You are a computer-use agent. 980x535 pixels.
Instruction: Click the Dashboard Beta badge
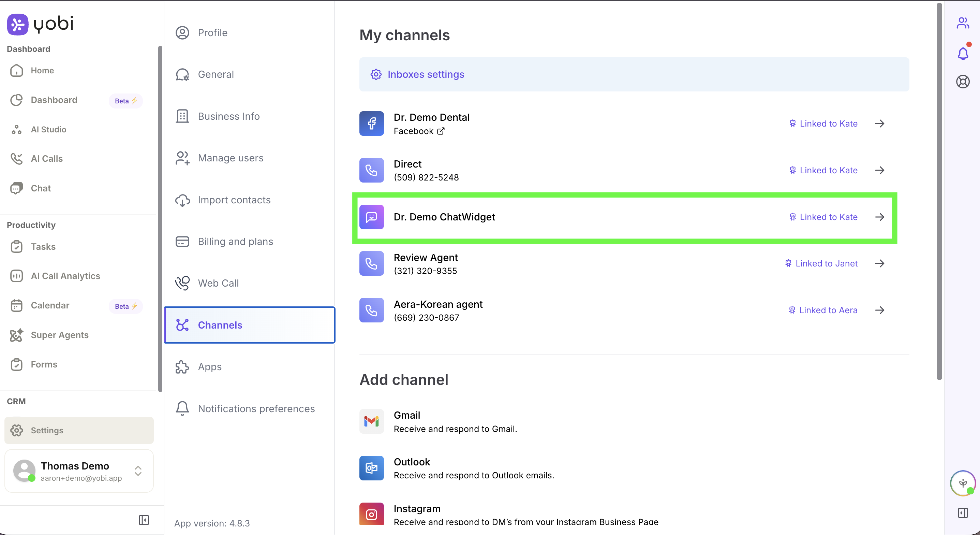pos(125,101)
